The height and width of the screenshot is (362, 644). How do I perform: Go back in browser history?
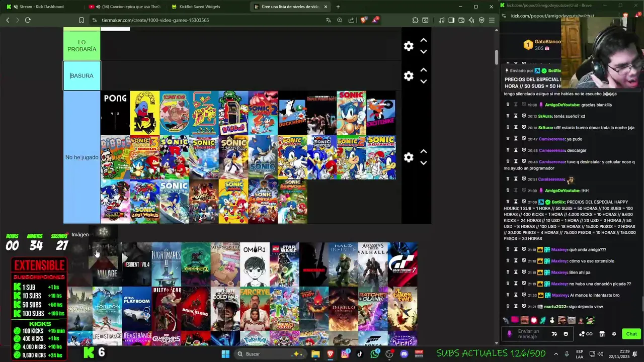8,20
